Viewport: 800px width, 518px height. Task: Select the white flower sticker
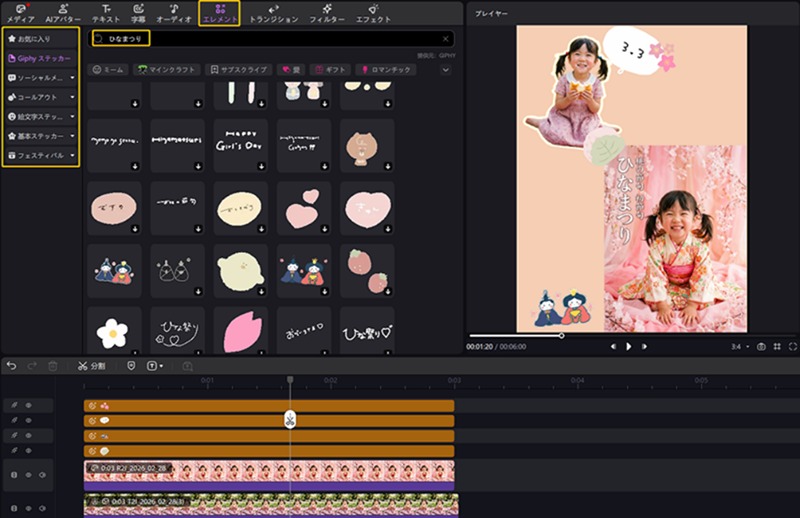[114, 331]
